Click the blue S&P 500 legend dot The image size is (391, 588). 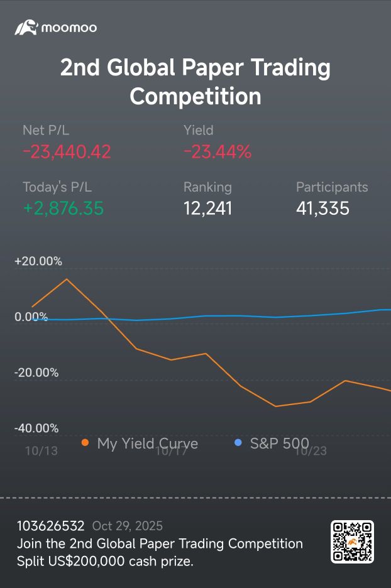238,443
